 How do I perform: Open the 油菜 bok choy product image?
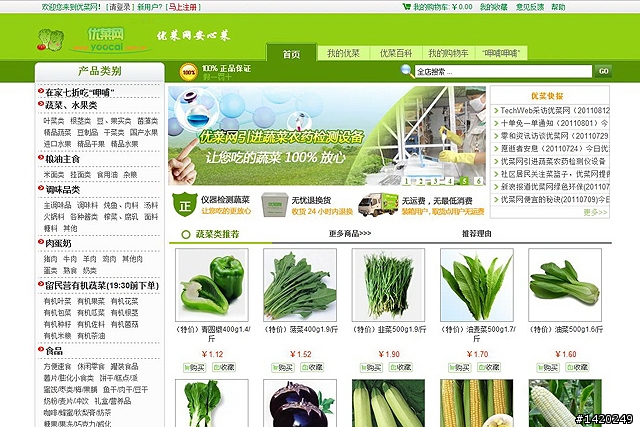pyautogui.click(x=565, y=285)
